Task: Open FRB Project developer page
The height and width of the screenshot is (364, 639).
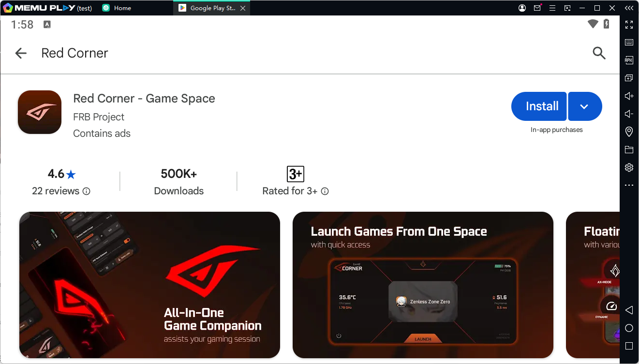Action: (99, 117)
